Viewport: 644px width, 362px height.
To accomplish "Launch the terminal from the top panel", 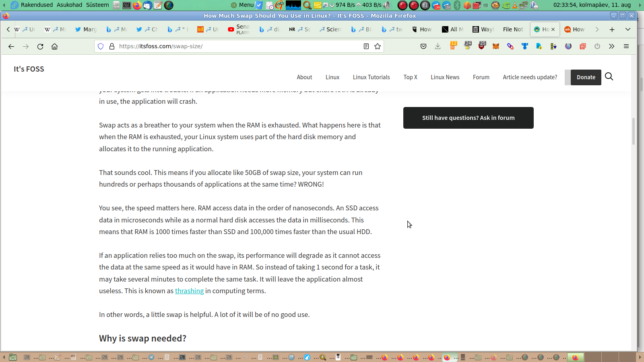I will coord(127,5).
